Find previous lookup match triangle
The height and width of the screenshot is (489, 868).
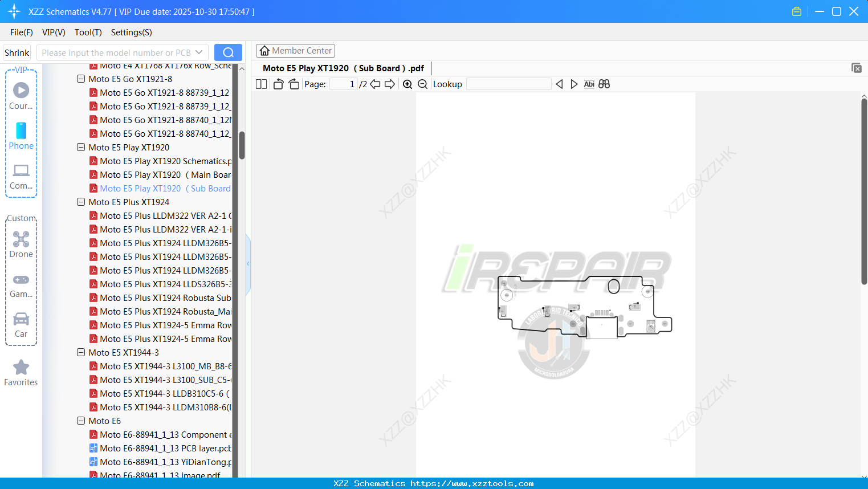coord(559,84)
